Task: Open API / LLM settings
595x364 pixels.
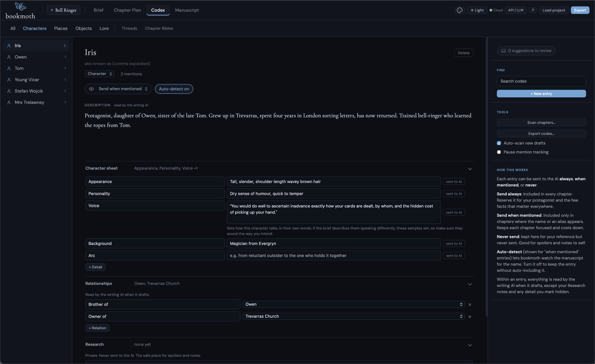Action: (516, 10)
